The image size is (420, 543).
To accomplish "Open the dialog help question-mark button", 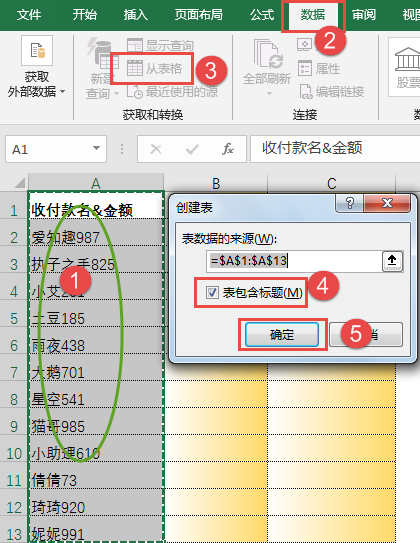I will tap(349, 203).
